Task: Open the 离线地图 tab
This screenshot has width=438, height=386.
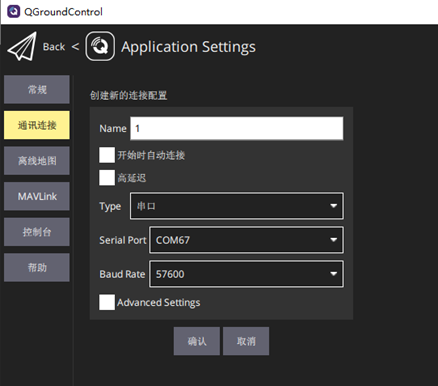Action: [37, 161]
